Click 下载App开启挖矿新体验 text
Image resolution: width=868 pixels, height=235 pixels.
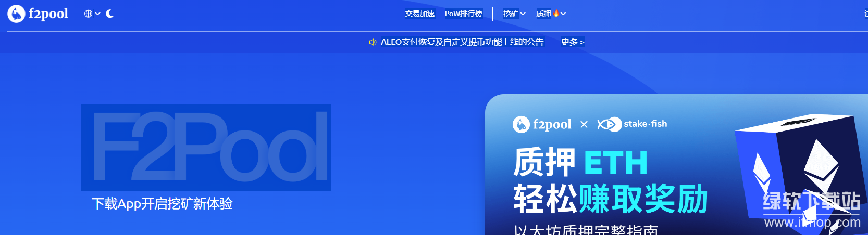click(x=162, y=204)
